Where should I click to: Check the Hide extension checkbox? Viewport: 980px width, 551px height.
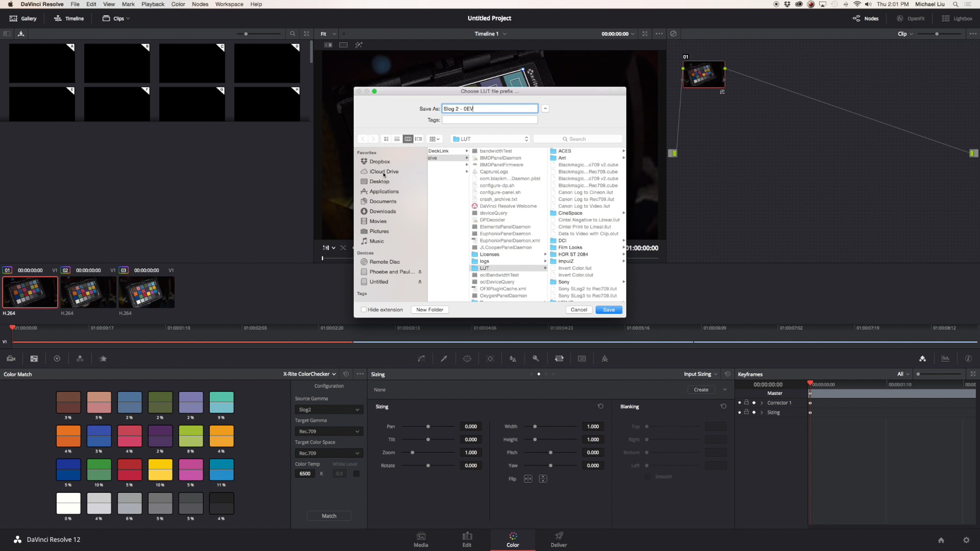pos(363,310)
